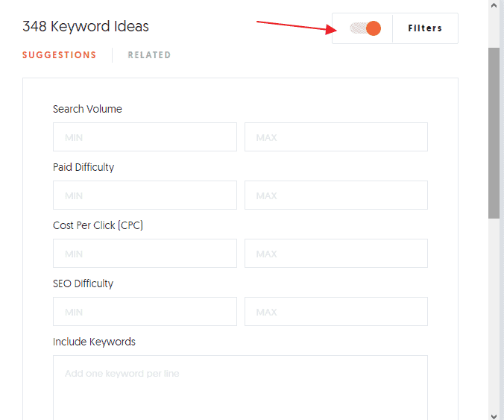Click the scrollbar down arrow
The height and width of the screenshot is (420, 504).
point(494,414)
